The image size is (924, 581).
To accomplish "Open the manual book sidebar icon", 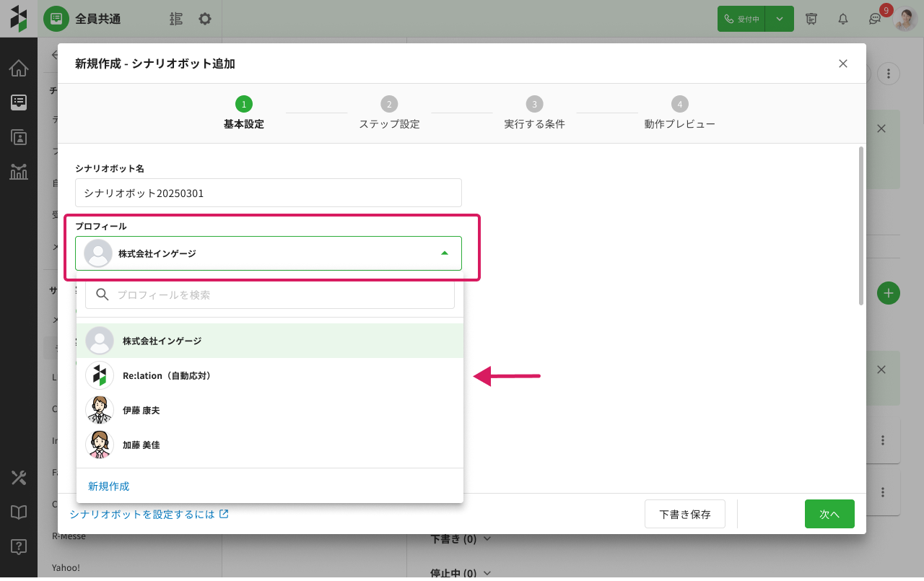I will (19, 512).
